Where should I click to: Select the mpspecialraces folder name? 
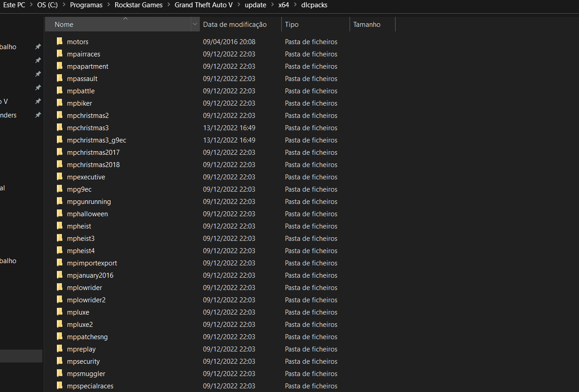pyautogui.click(x=90, y=386)
